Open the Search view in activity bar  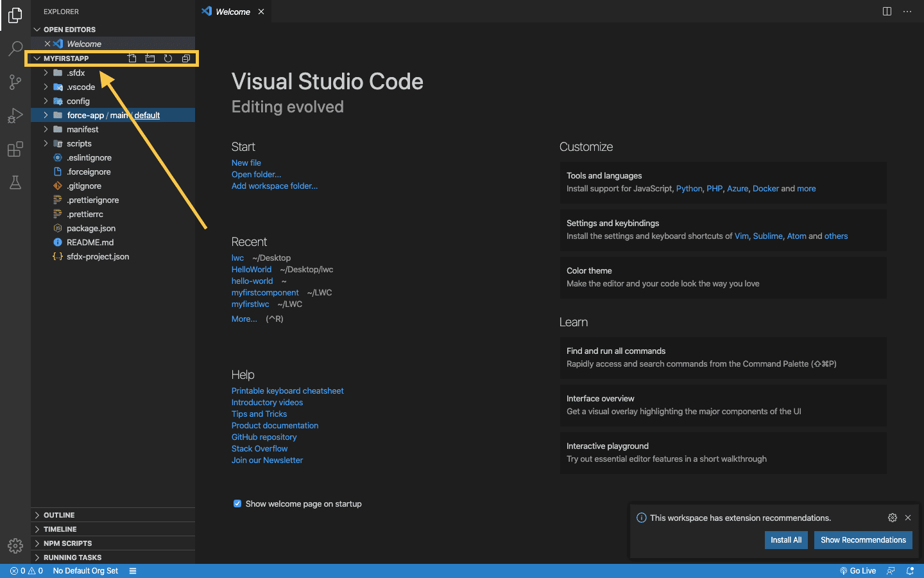pyautogui.click(x=15, y=49)
